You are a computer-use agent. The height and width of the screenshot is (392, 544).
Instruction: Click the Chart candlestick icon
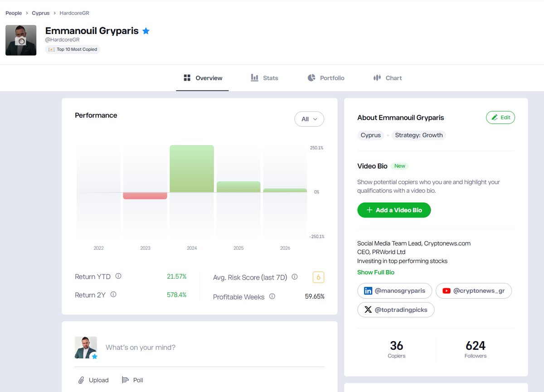point(377,78)
